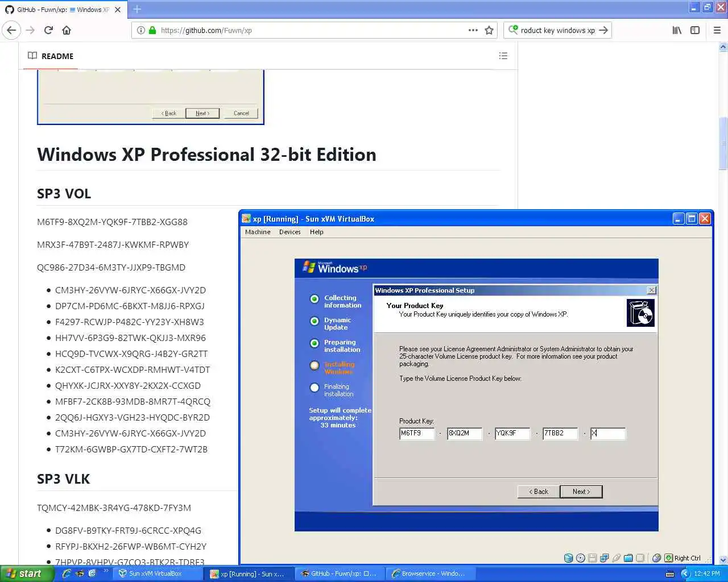This screenshot has height=582, width=728.
Task: Click VirtualBox CD/DVD status icon
Action: coord(580,558)
